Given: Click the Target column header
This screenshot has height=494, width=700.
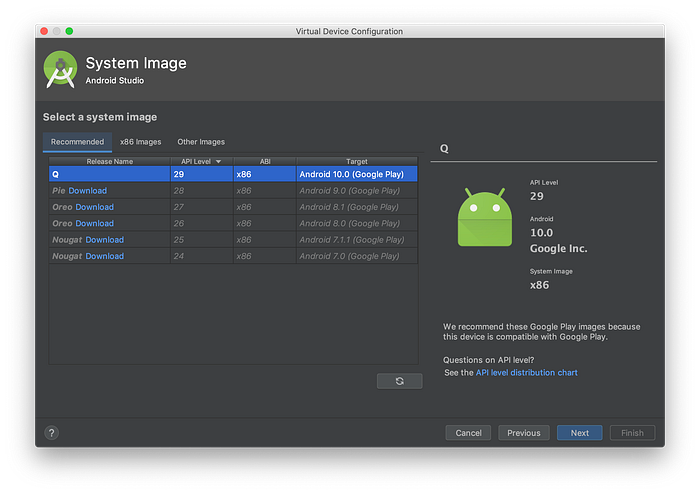Looking at the screenshot, I should [357, 161].
